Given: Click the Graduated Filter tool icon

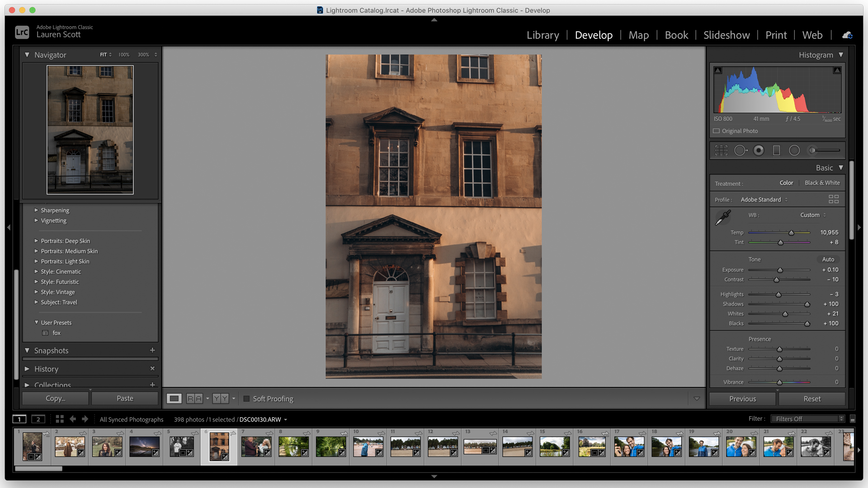Looking at the screenshot, I should (x=776, y=150).
